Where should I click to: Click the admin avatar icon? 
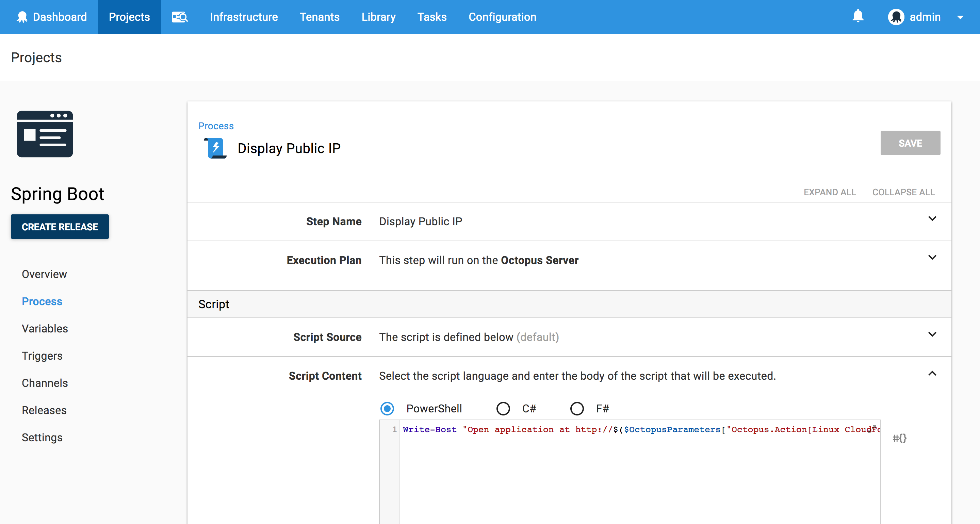pyautogui.click(x=896, y=17)
